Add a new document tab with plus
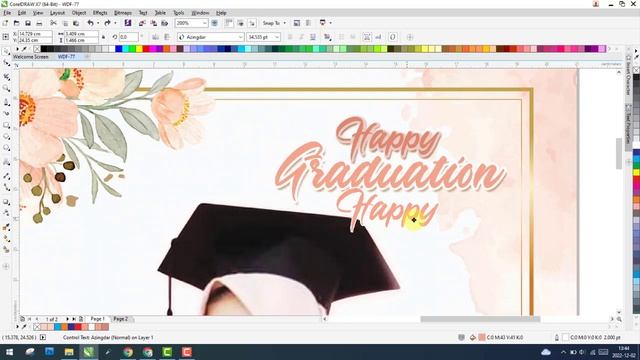640x360 pixels. click(x=87, y=57)
